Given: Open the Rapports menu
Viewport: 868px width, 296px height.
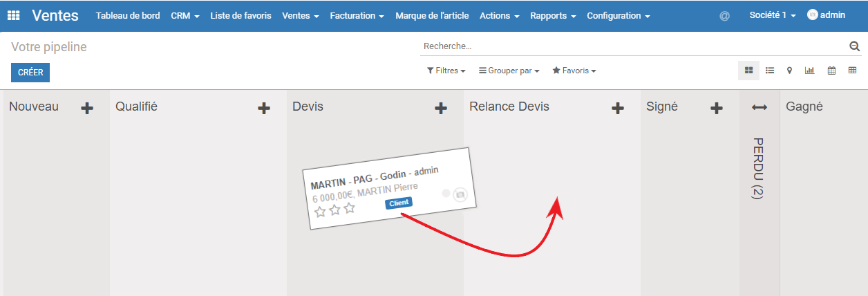Looking at the screenshot, I should click(553, 15).
